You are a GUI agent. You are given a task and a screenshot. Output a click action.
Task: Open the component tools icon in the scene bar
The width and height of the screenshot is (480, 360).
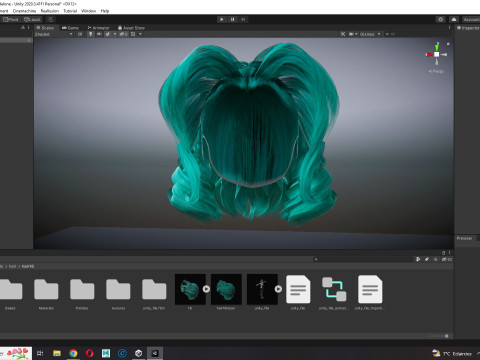point(343,34)
